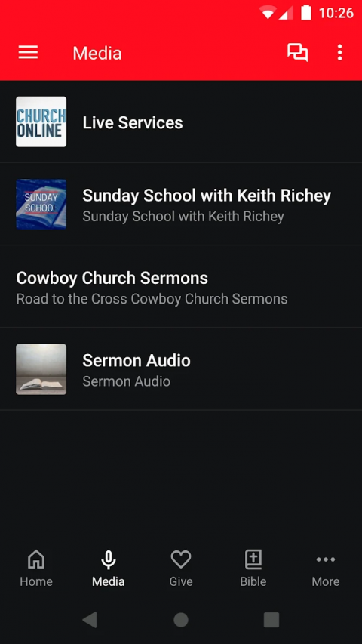Switch to the Give tab label
The width and height of the screenshot is (362, 644).
181,581
